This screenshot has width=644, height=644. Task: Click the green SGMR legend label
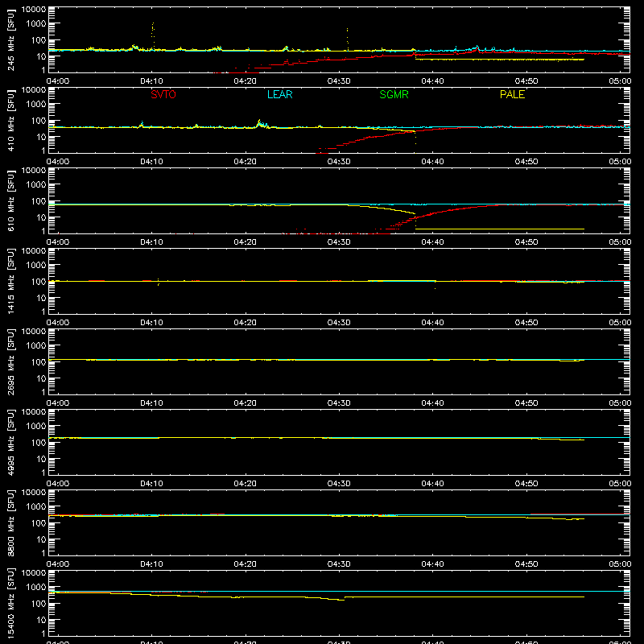click(x=394, y=94)
